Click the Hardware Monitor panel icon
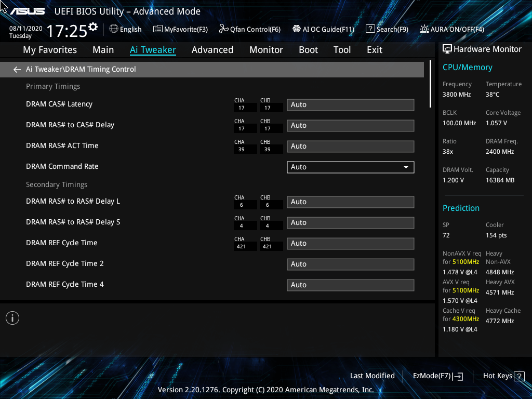Screen dimensions: 532x399 tap(448, 48)
